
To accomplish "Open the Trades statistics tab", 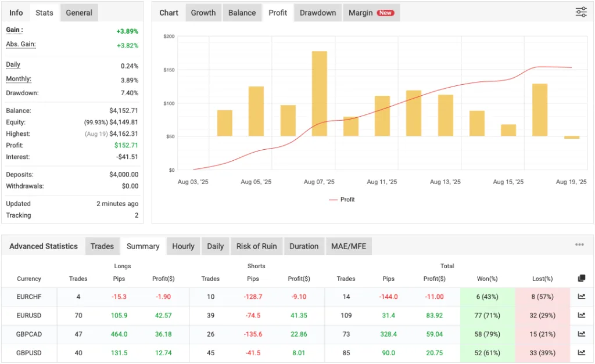I will [x=102, y=246].
